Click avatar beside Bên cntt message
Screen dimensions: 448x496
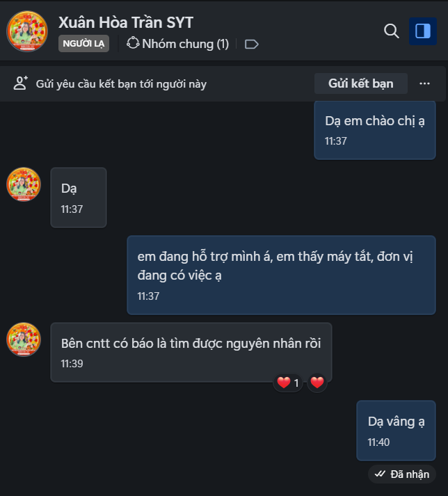pos(24,339)
